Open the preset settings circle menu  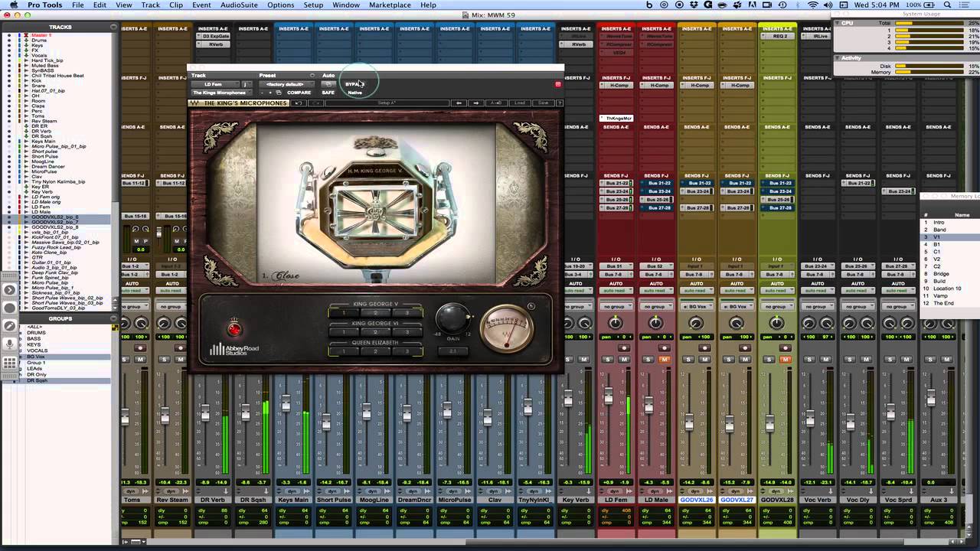pos(312,76)
